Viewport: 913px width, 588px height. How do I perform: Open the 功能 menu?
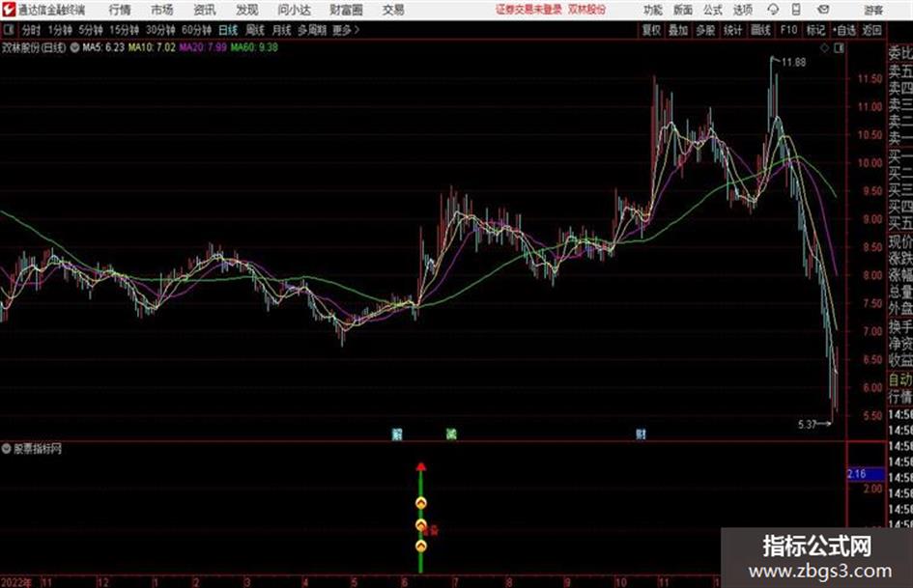coord(653,10)
